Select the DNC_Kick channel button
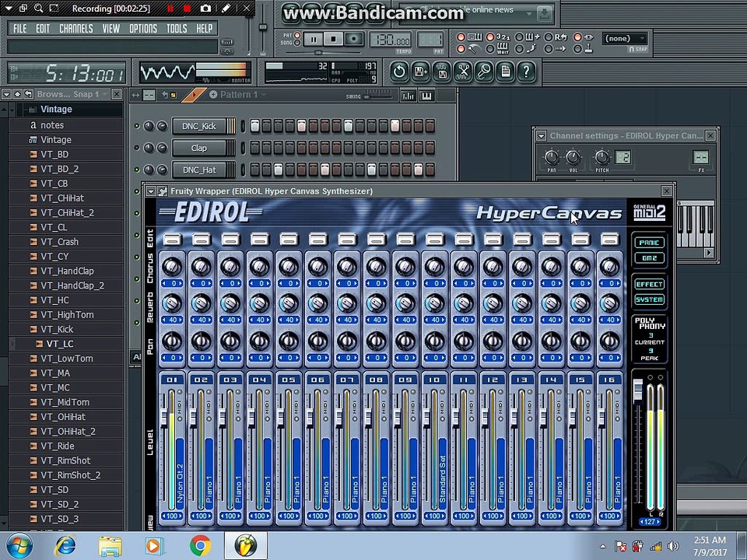747x560 pixels. [x=199, y=126]
